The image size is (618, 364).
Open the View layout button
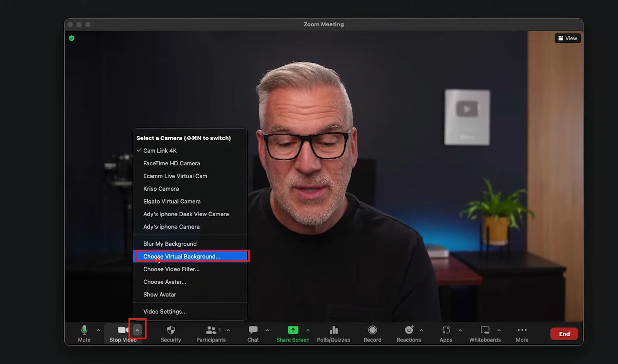tap(567, 38)
